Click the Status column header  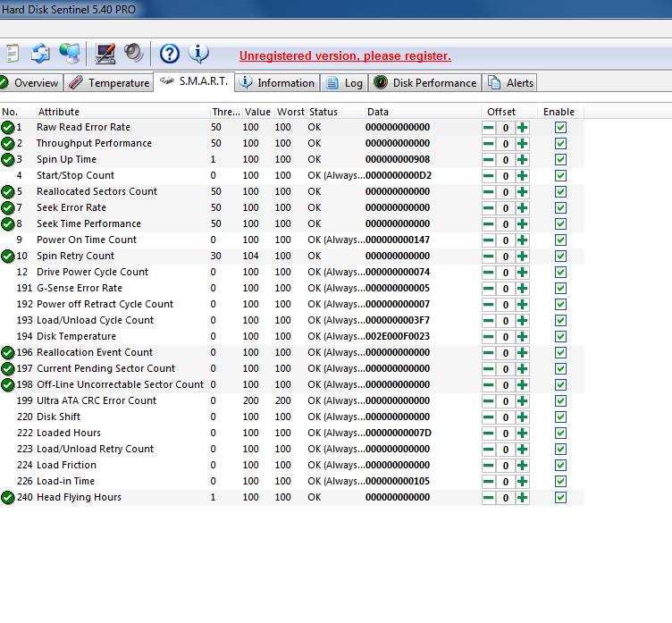(323, 112)
